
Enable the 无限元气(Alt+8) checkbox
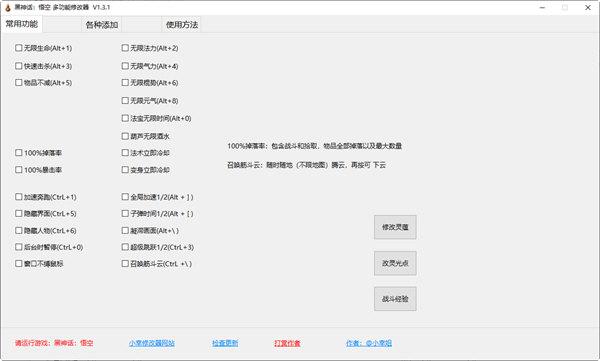point(125,100)
